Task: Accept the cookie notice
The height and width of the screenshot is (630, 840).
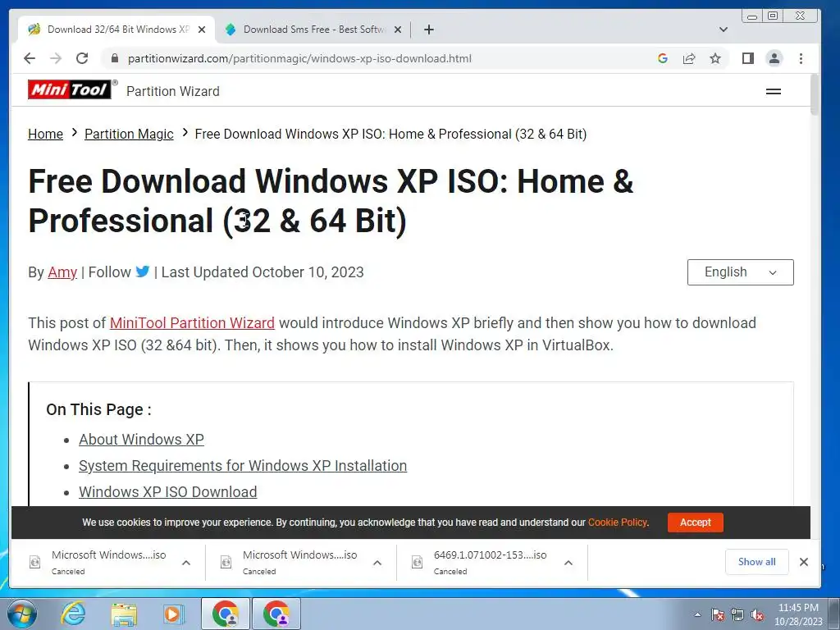Action: [x=696, y=523]
